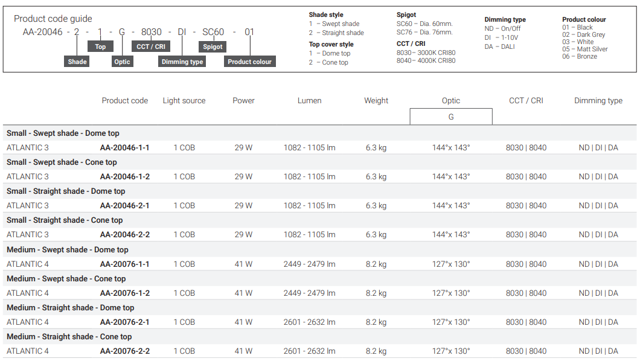Click product code AA-20046-1-1
Screen dimensions: 640x364
point(124,148)
